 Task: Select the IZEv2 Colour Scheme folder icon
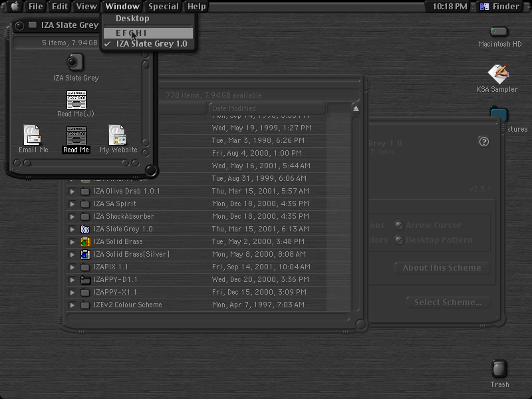[x=85, y=305]
